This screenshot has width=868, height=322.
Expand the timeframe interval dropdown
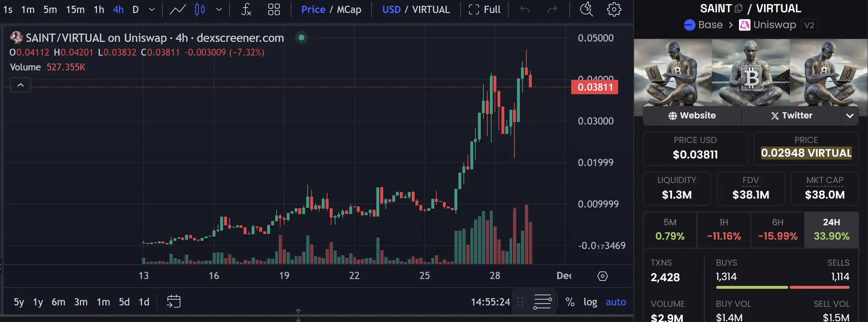coord(152,10)
